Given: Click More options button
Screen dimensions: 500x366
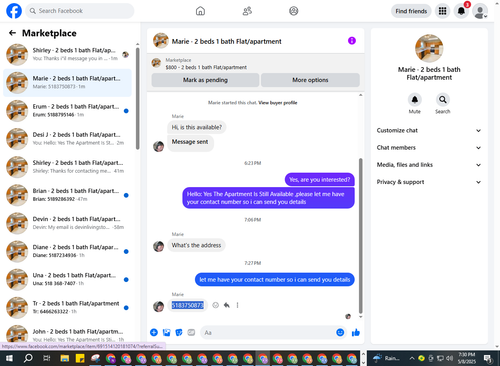Looking at the screenshot, I should [x=310, y=80].
